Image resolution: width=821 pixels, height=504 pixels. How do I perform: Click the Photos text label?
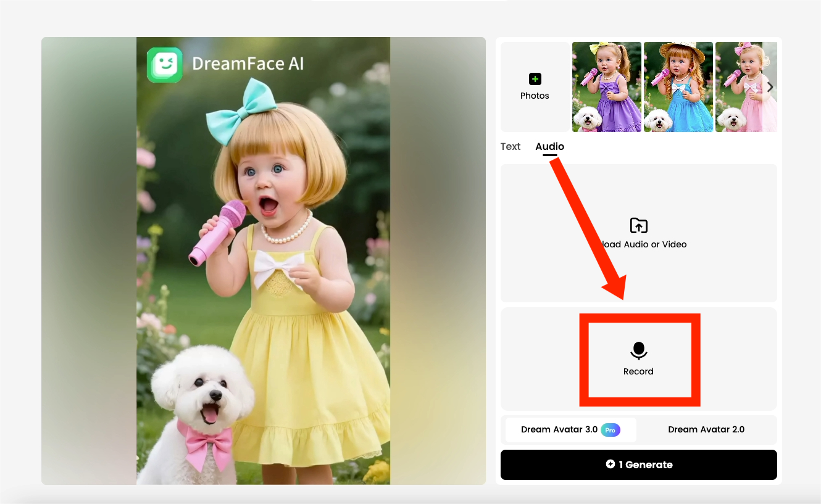click(x=535, y=96)
